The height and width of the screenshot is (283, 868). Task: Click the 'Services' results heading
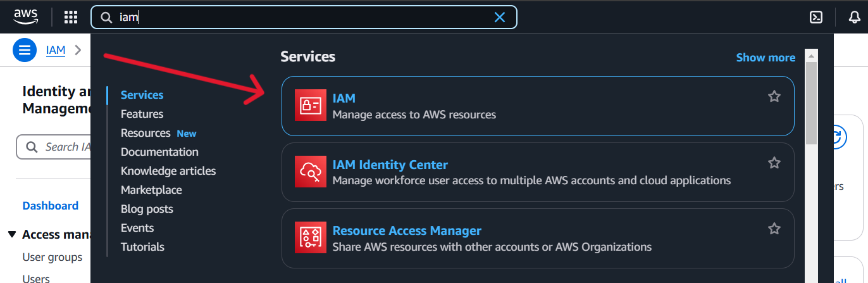(x=308, y=57)
